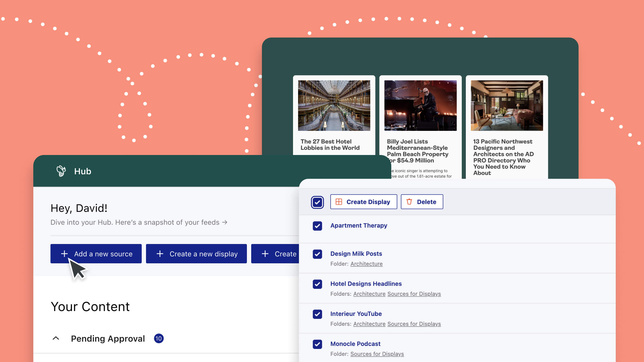
Task: Open Sources for Displays folder under Monocle Podcast
Action: [x=377, y=354]
